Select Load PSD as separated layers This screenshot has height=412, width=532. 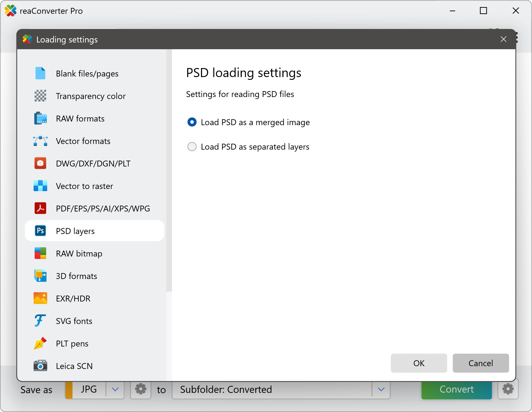(x=192, y=147)
